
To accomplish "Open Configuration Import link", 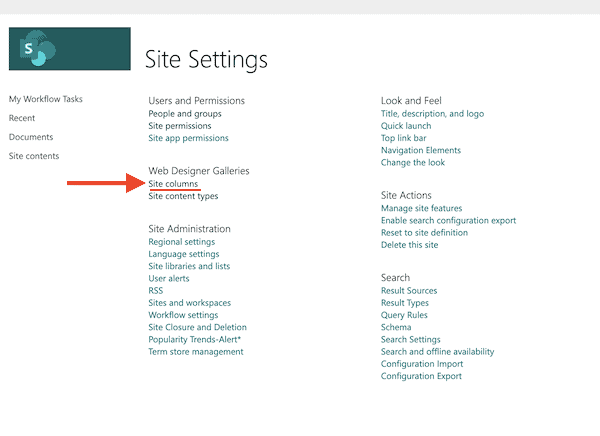I will 422,364.
